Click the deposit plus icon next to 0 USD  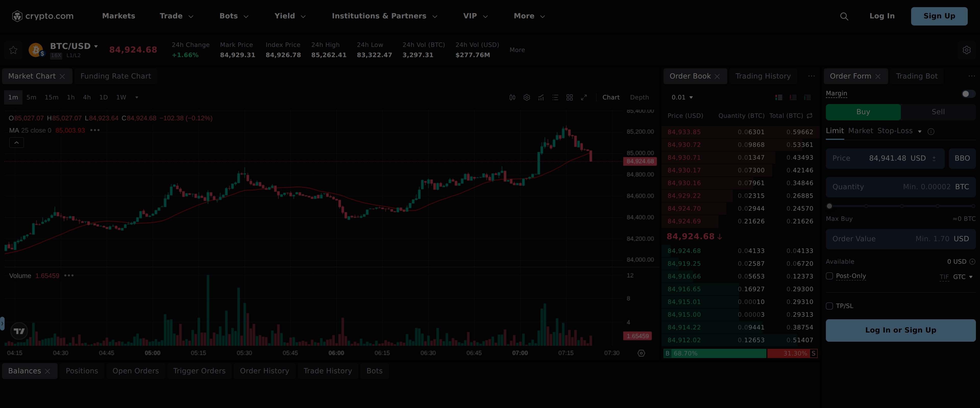(x=972, y=262)
